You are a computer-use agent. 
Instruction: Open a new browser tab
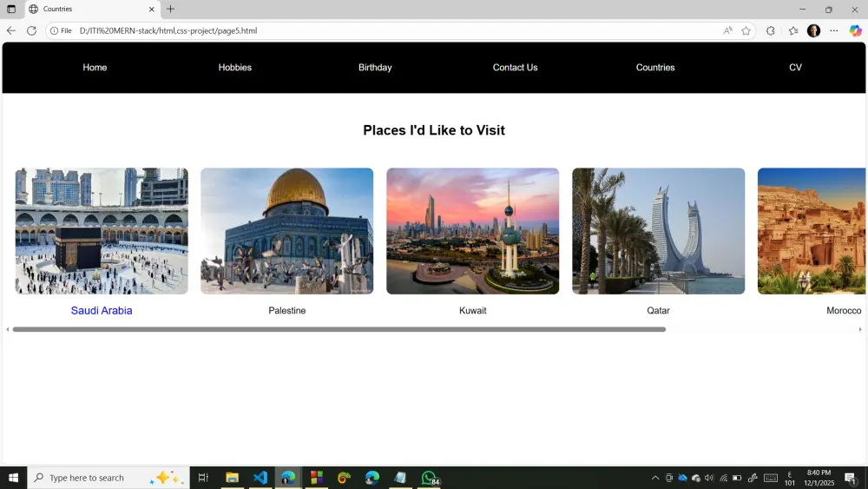click(x=170, y=9)
